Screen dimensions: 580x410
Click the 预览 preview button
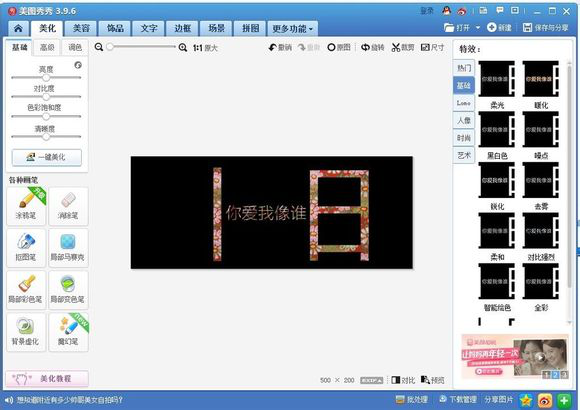pos(432,380)
